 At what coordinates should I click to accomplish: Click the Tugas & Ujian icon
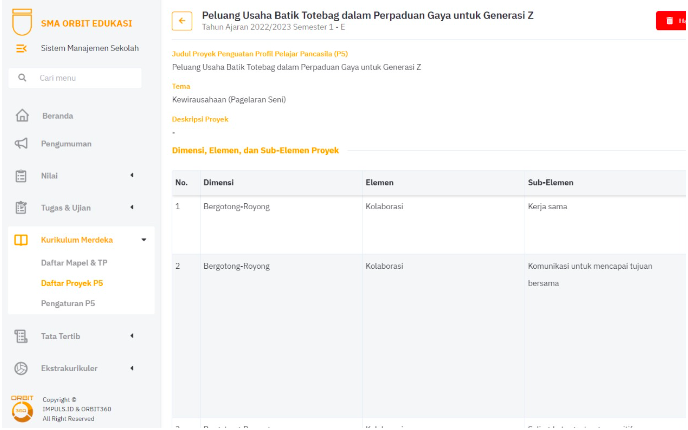(21, 208)
